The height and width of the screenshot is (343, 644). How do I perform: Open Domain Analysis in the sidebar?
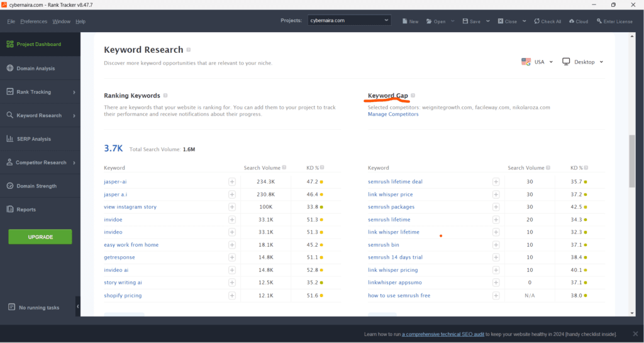40,68
